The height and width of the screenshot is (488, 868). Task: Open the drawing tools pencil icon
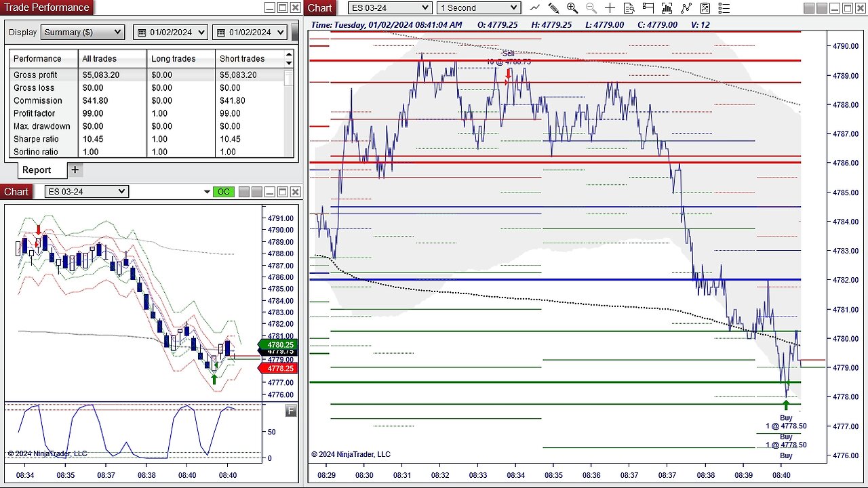pyautogui.click(x=553, y=8)
